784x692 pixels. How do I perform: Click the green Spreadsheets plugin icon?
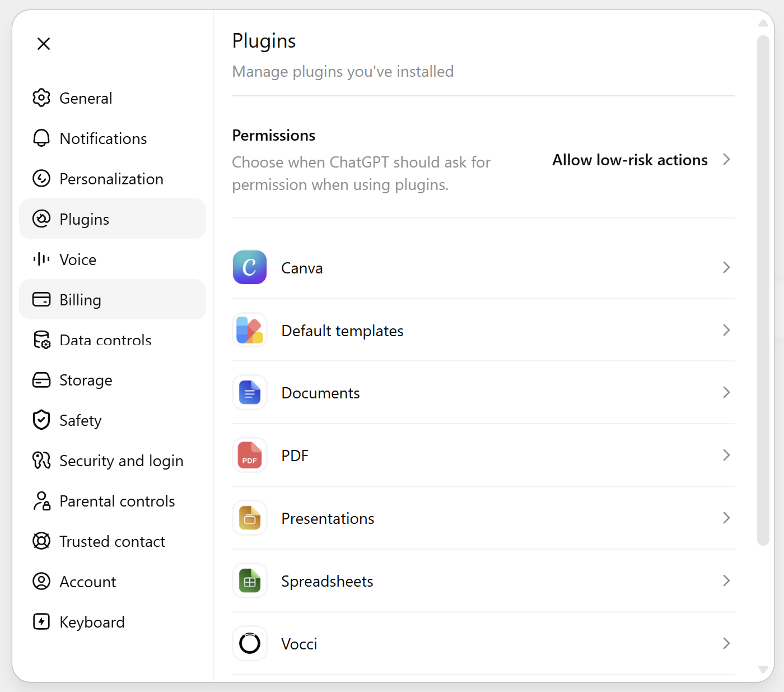tap(250, 581)
